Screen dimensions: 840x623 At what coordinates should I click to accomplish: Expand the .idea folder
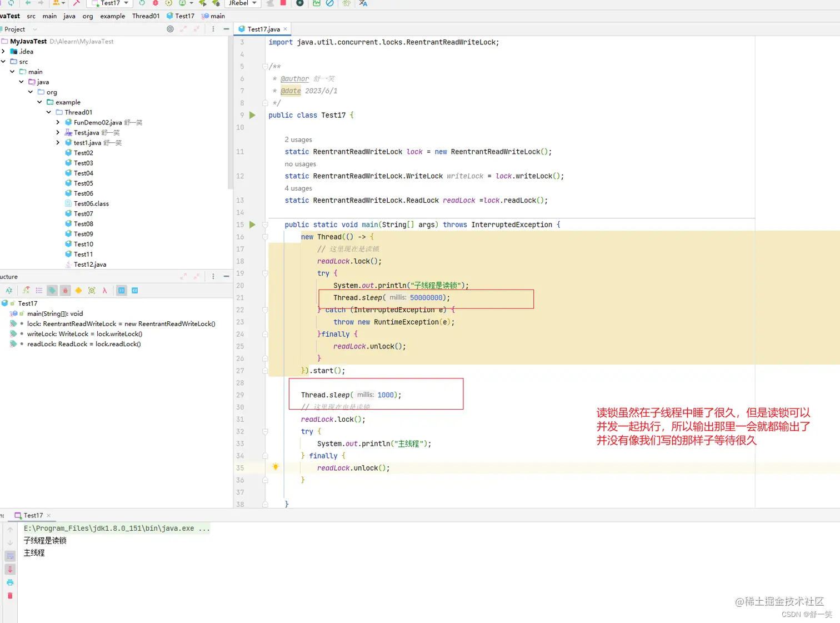pos(3,51)
